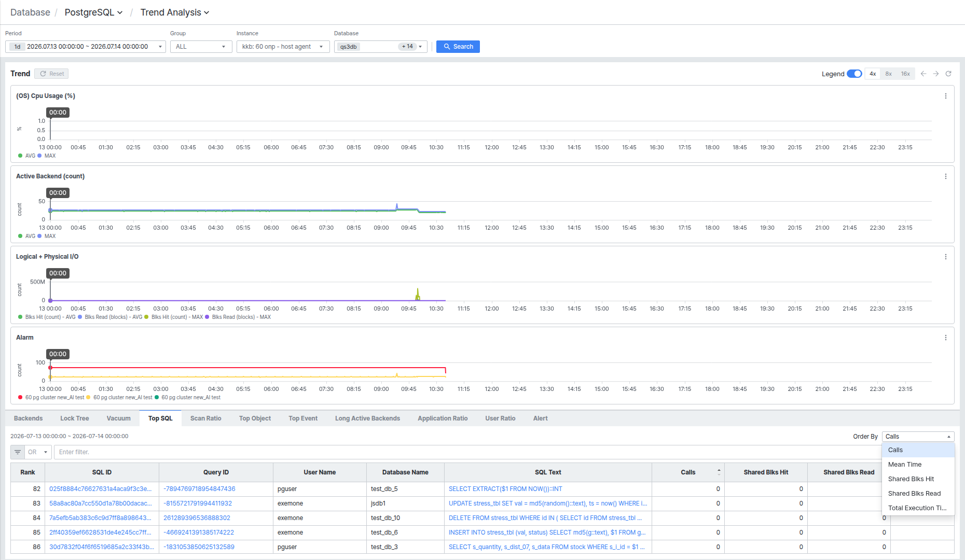Open the Group ALL dropdown
This screenshot has height=560, width=965.
[201, 47]
